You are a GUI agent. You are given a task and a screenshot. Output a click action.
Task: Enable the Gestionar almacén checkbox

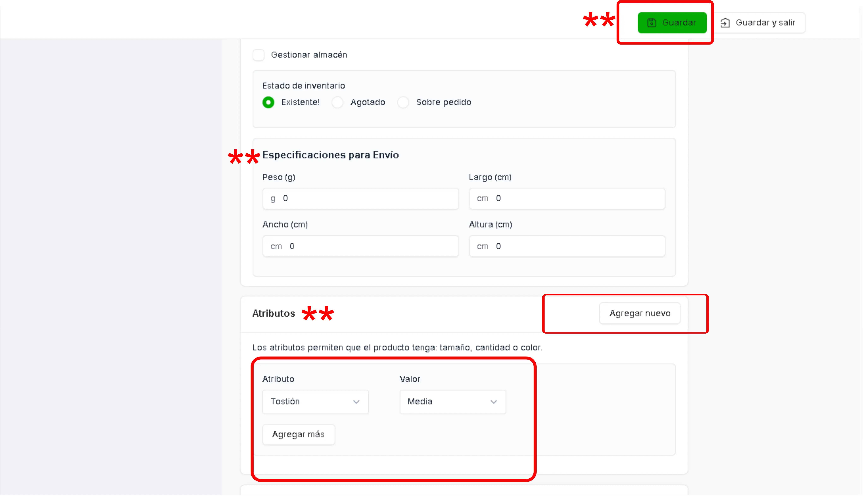point(259,55)
